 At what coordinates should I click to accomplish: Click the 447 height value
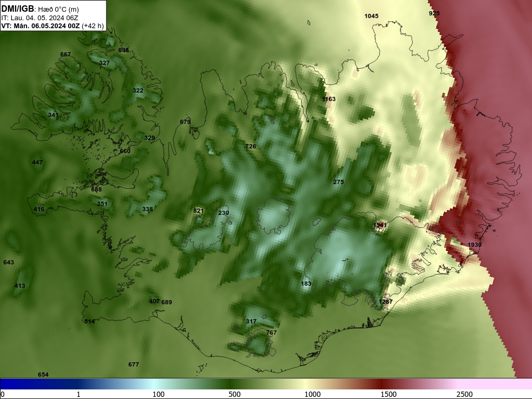point(37,162)
